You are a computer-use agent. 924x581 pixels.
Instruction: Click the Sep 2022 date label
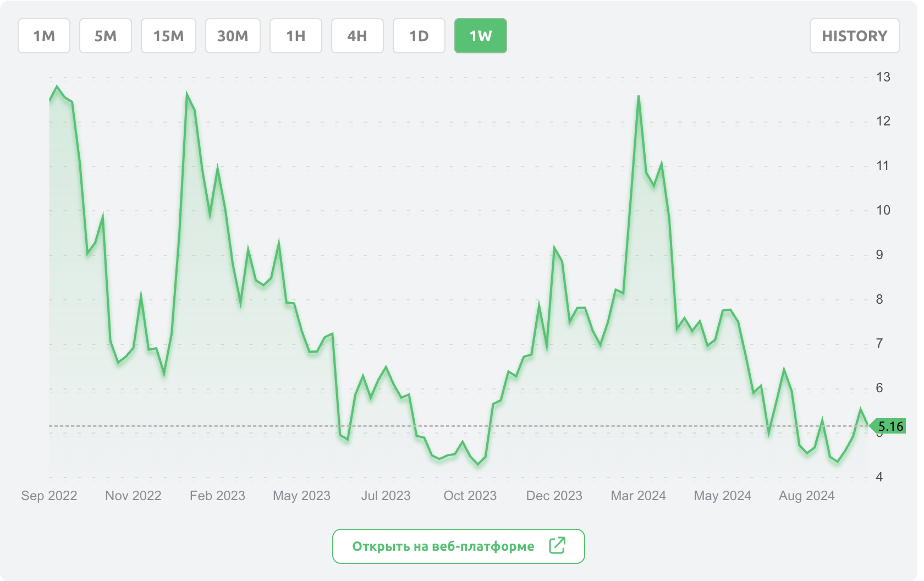click(x=49, y=496)
